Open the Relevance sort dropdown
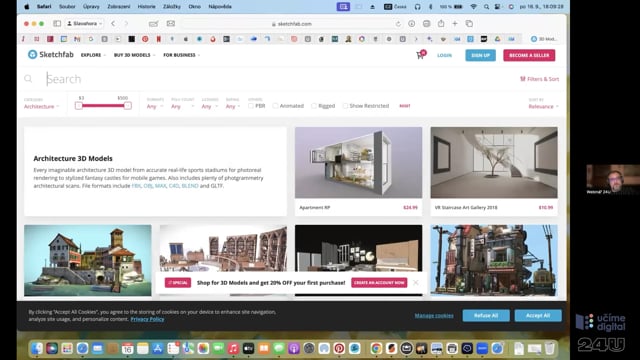Viewport: 640px width, 360px height. click(543, 107)
